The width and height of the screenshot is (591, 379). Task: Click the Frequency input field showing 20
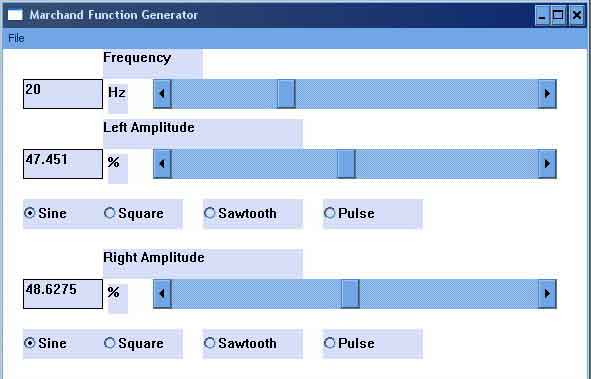(x=63, y=94)
